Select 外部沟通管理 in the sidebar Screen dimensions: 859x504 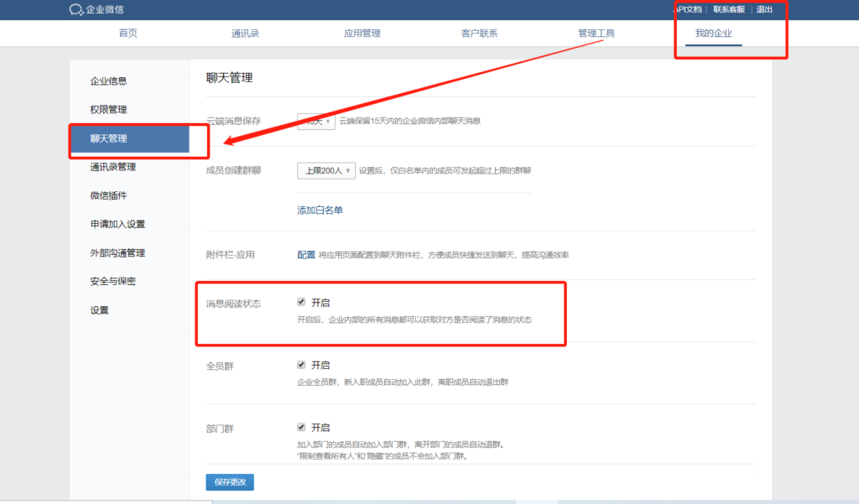(117, 253)
